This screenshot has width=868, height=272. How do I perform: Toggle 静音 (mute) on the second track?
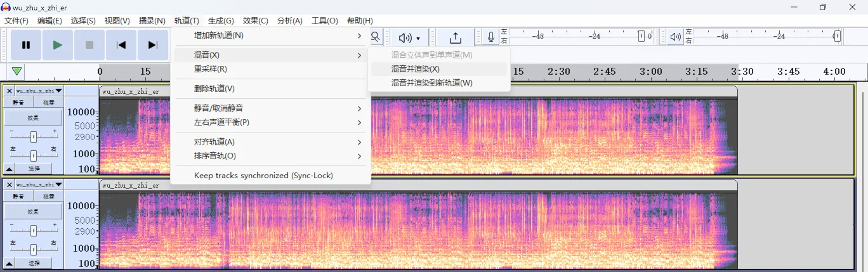click(19, 197)
